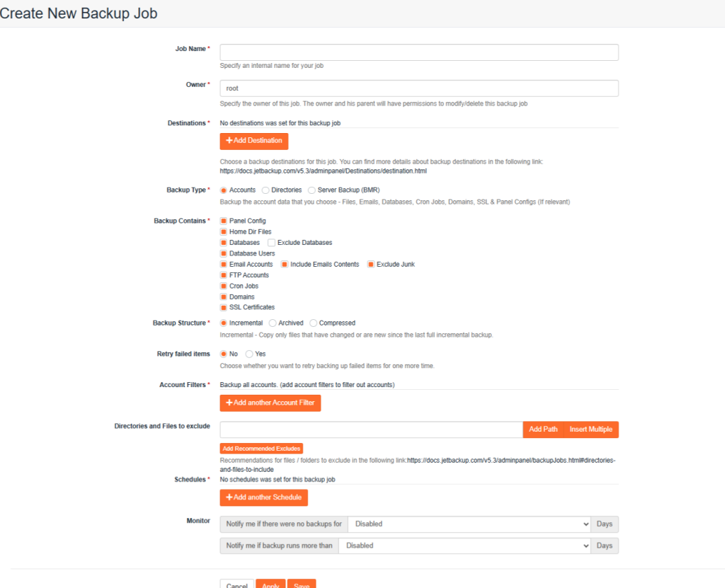Viewport: 725px width, 588px height.
Task: Toggle the Home Dir Files checkbox
Action: pos(223,231)
